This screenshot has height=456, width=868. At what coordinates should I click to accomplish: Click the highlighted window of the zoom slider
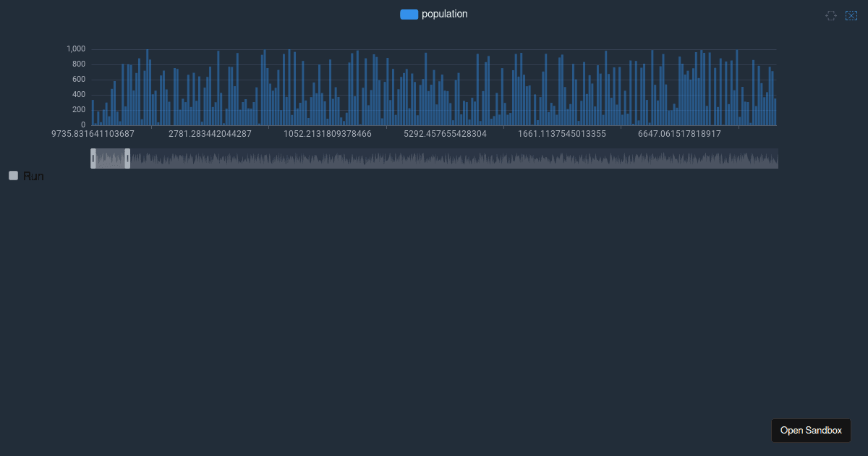pos(111,159)
